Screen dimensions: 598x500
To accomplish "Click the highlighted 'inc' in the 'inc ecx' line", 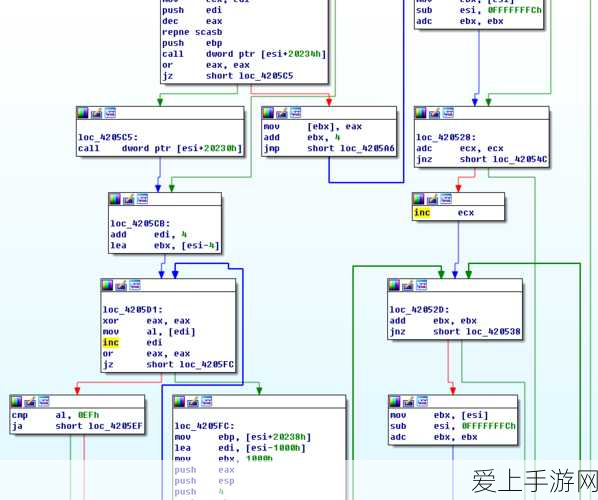I will 422,212.
